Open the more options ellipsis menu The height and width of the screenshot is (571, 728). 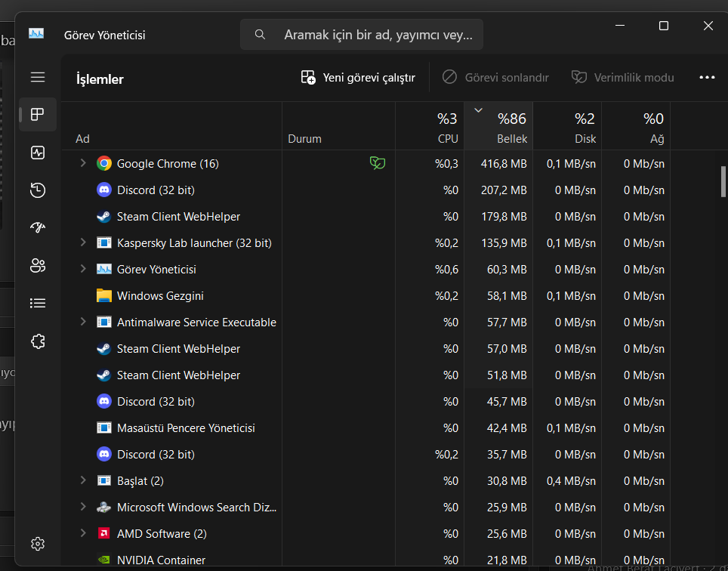pyautogui.click(x=707, y=78)
